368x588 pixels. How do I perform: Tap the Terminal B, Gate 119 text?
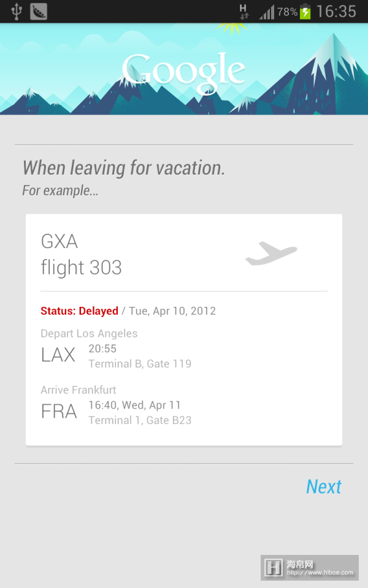click(140, 364)
